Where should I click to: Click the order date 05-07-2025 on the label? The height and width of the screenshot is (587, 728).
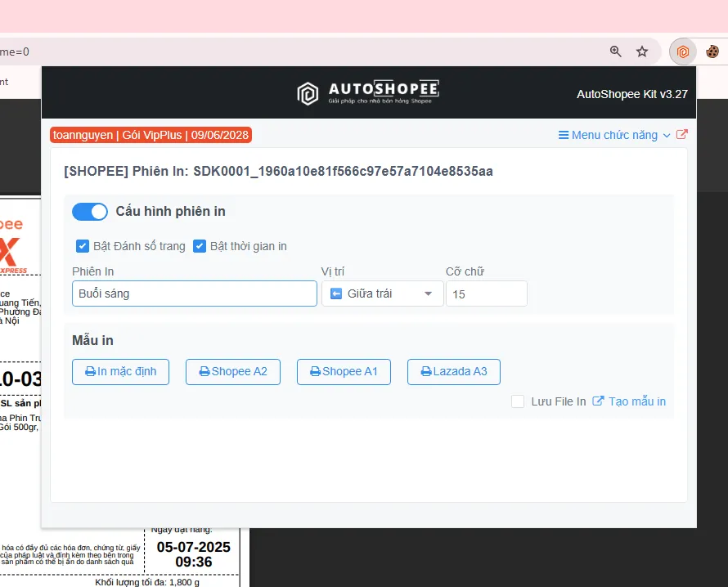(x=194, y=547)
